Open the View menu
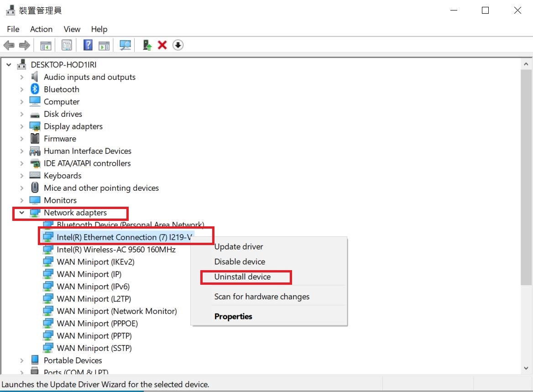Viewport: 533px width, 392px height. (72, 29)
